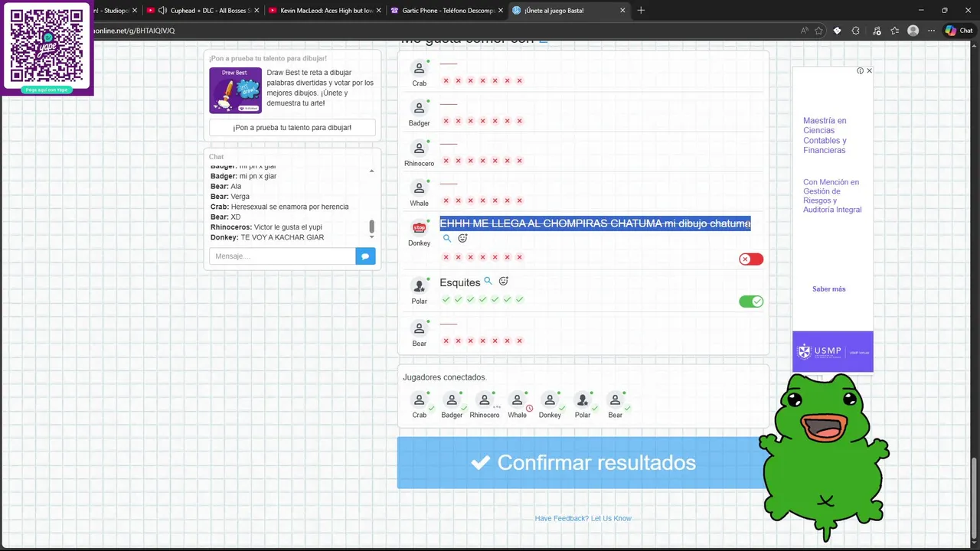Select Polar in connected players
Screen dimensions: 980x551
pyautogui.click(x=583, y=405)
